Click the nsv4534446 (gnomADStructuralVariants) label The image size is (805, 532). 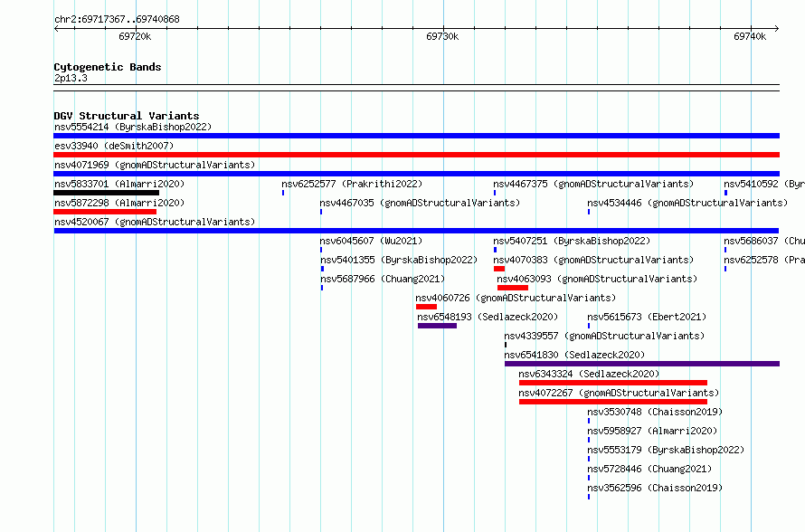pos(687,203)
